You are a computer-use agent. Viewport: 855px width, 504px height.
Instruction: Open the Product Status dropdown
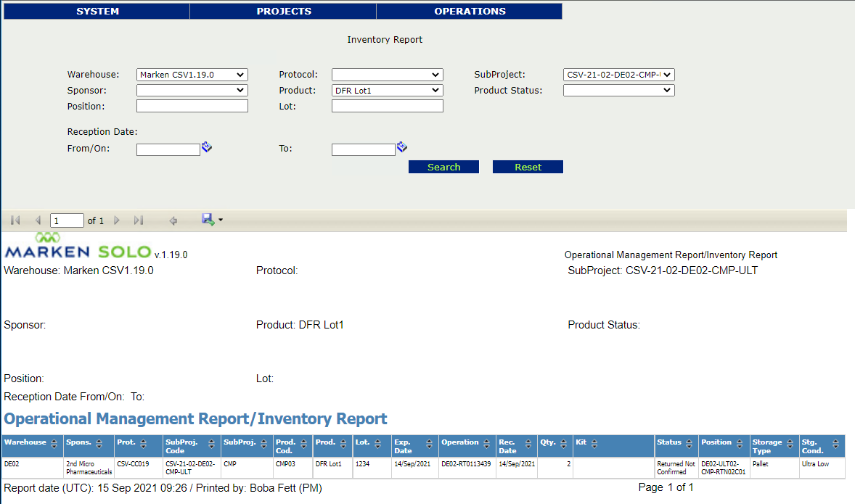click(619, 91)
